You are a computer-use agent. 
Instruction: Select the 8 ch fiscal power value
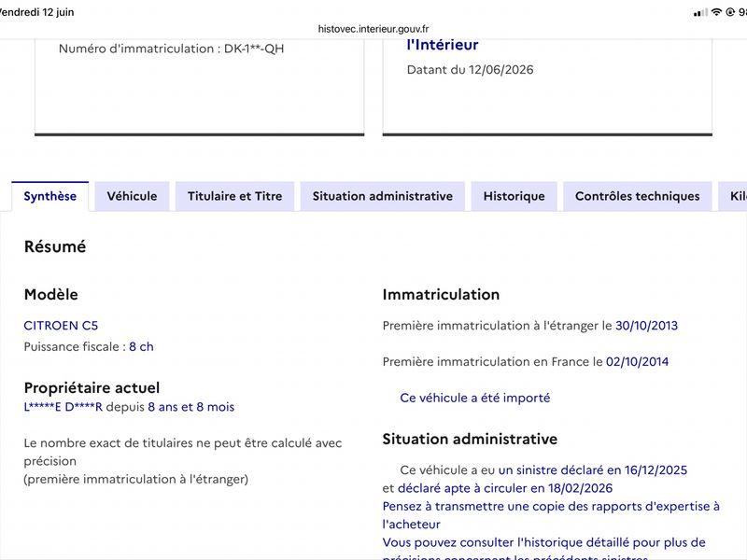[142, 346]
